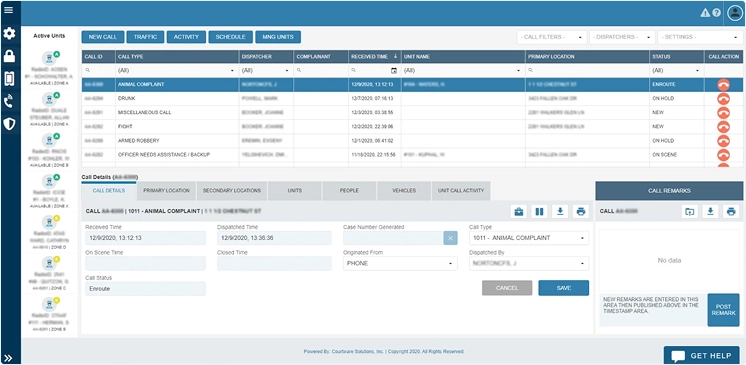Open the shield icon in sidebar
Image resolution: width=746 pixels, height=365 pixels.
point(10,124)
